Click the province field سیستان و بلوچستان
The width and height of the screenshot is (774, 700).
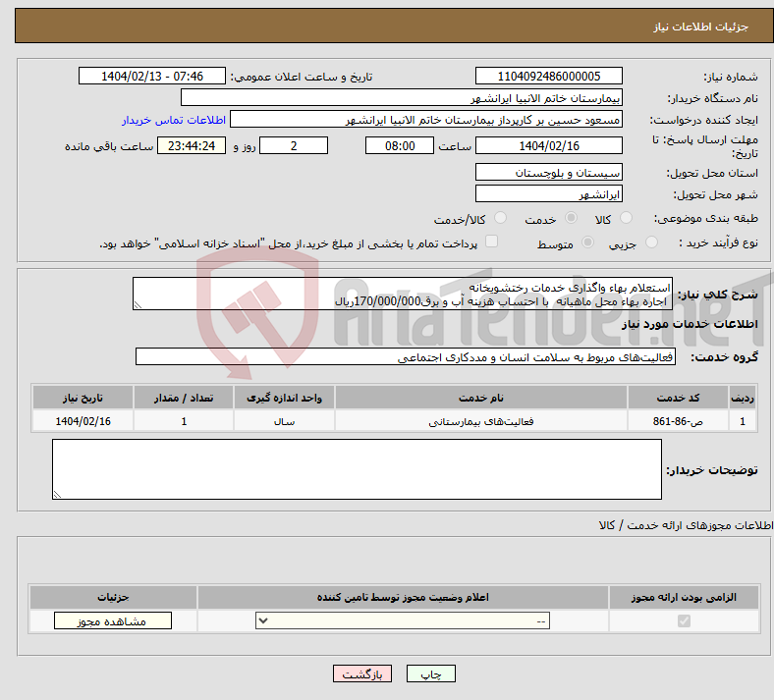coord(548,172)
